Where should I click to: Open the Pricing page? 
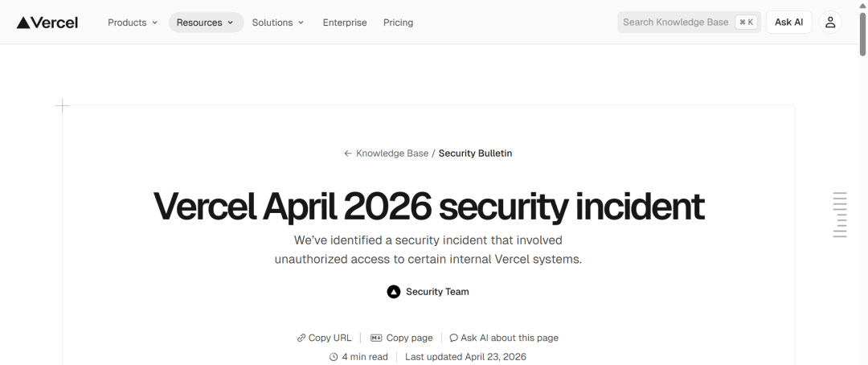coord(398,23)
